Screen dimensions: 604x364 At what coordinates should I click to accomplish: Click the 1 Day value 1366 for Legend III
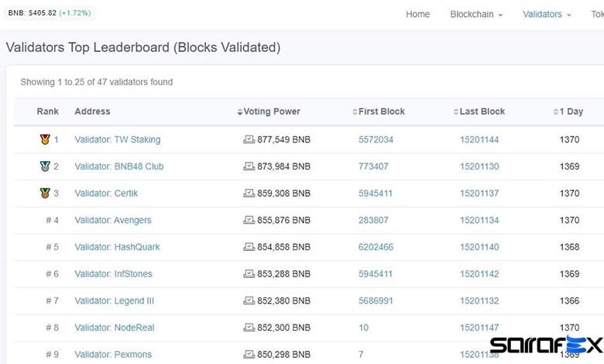(x=569, y=300)
